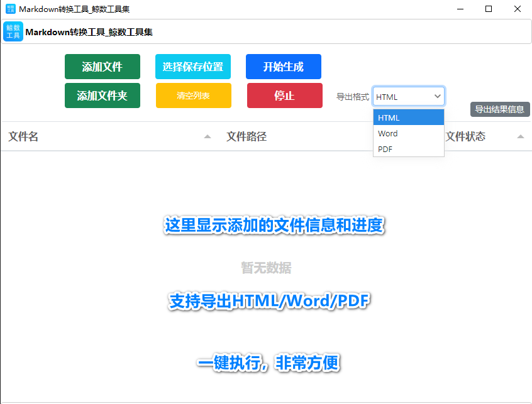The image size is (532, 404).
Task: Open 选择保存位置 to pick output folder
Action: coord(192,67)
